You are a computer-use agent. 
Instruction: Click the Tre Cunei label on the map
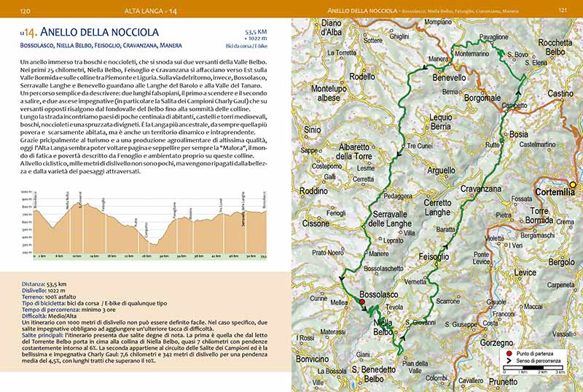(420, 146)
